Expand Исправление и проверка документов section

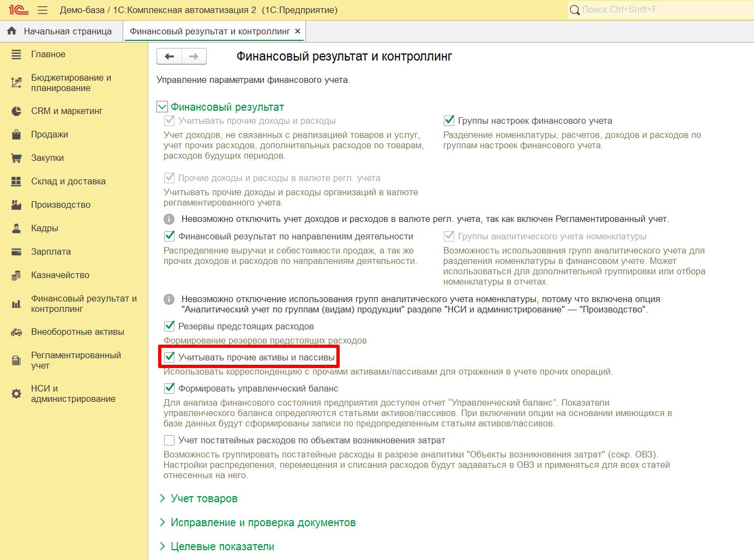point(263,522)
